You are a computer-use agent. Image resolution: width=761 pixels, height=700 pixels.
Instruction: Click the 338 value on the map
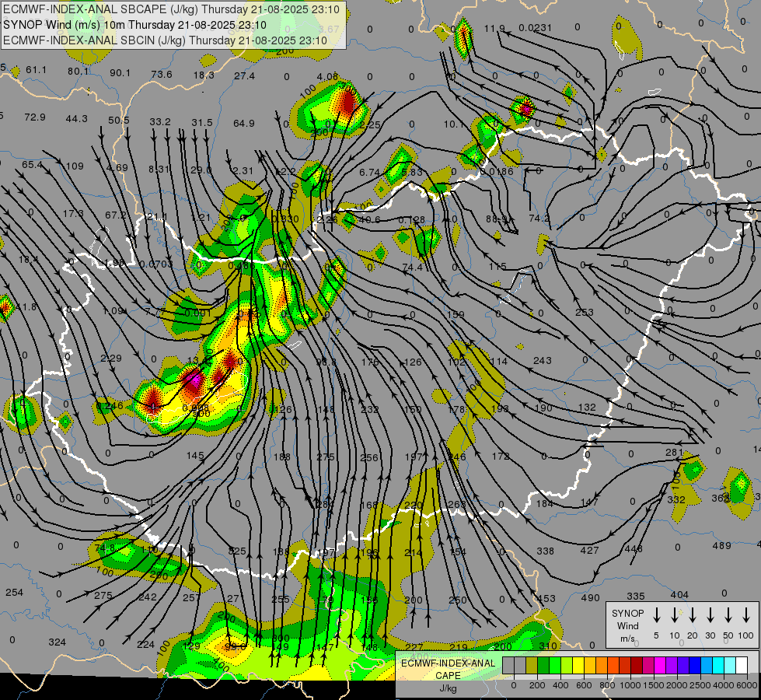point(545,551)
